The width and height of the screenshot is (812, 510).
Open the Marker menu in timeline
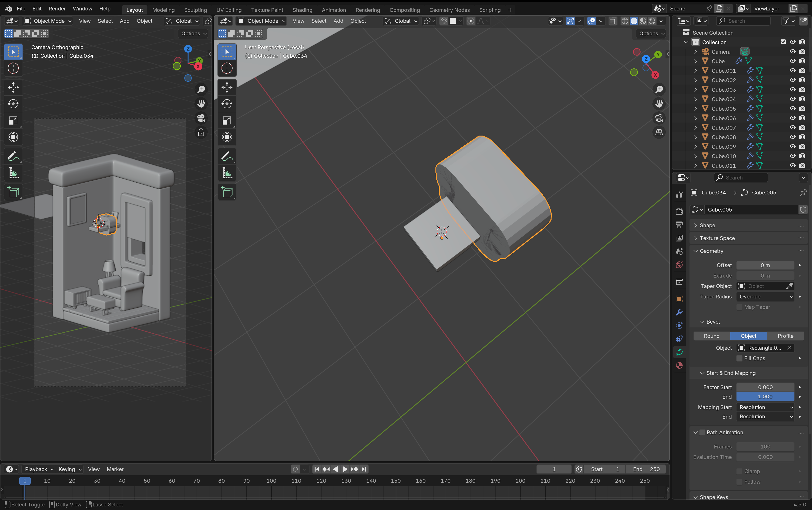click(x=115, y=469)
